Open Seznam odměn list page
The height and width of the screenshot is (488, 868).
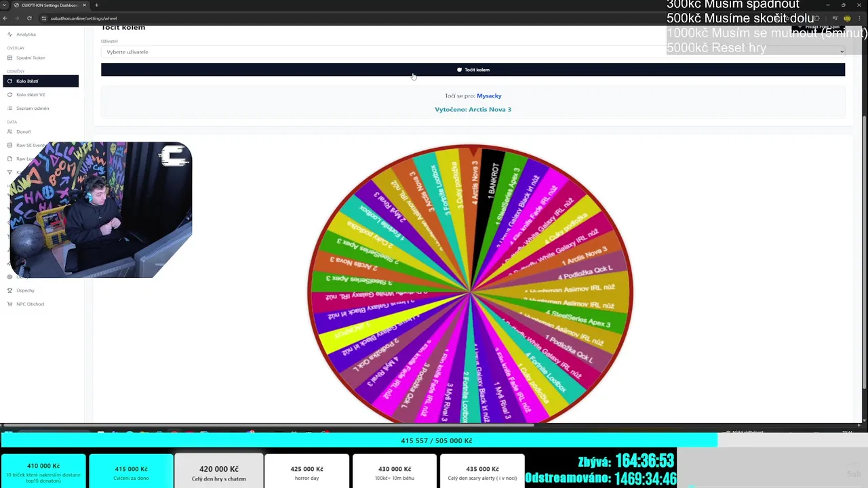(x=33, y=108)
